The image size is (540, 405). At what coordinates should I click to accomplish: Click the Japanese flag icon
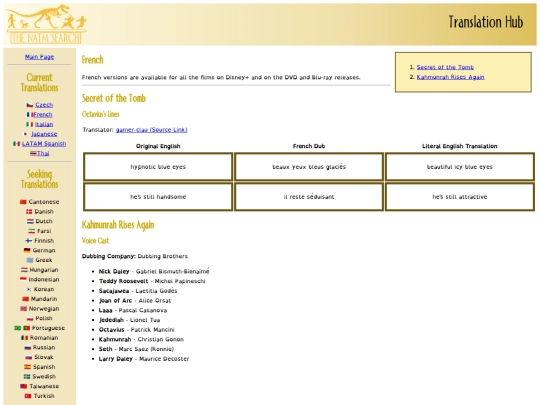coord(25,134)
